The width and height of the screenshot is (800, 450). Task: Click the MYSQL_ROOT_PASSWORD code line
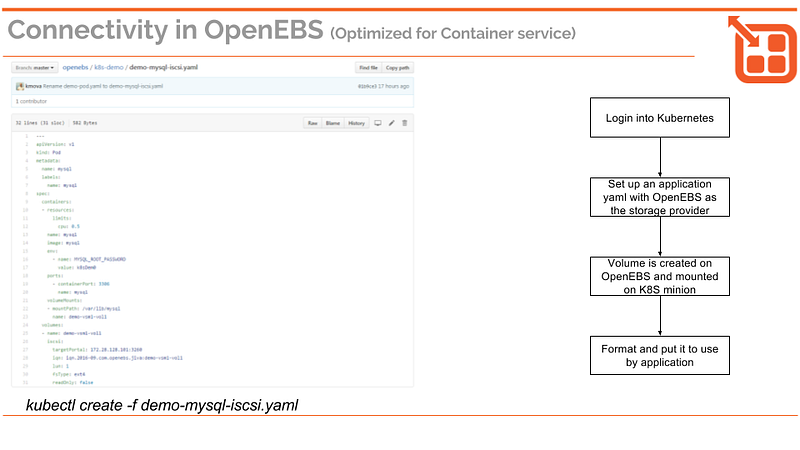click(89, 259)
